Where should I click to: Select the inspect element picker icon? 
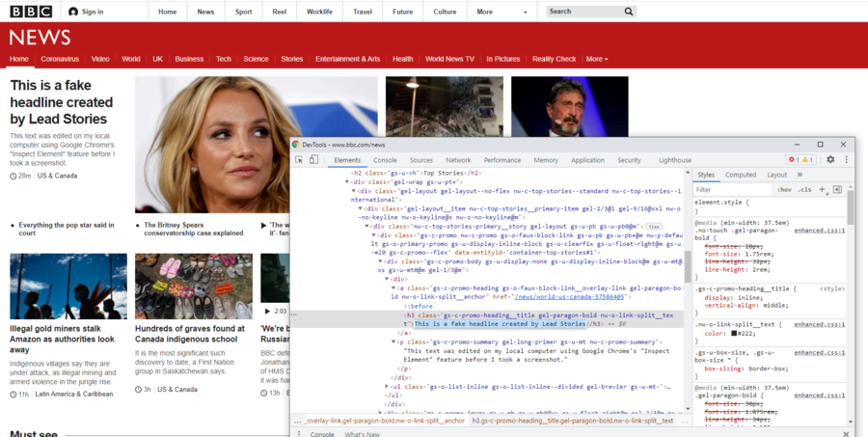(299, 159)
